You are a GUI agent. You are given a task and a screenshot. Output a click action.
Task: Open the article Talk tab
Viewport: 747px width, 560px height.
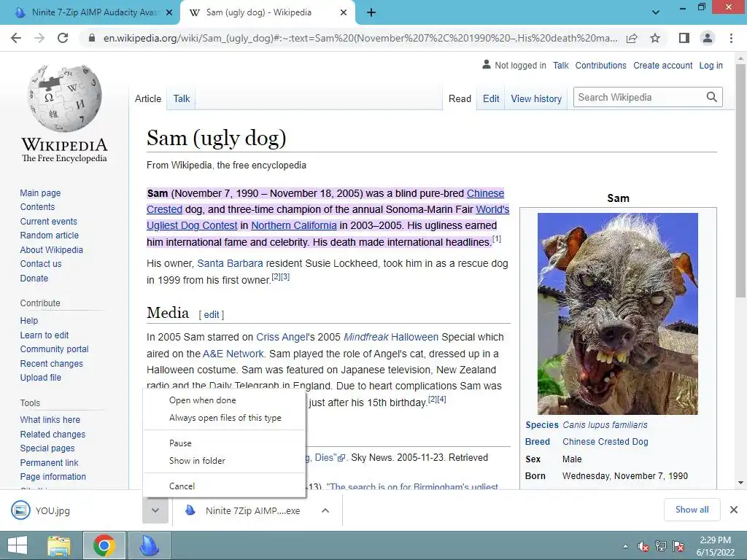pos(182,98)
